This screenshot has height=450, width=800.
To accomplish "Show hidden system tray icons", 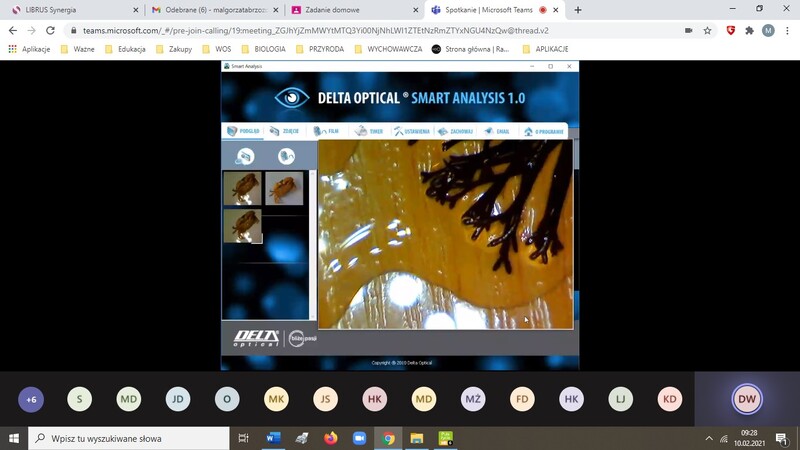I will pos(709,438).
